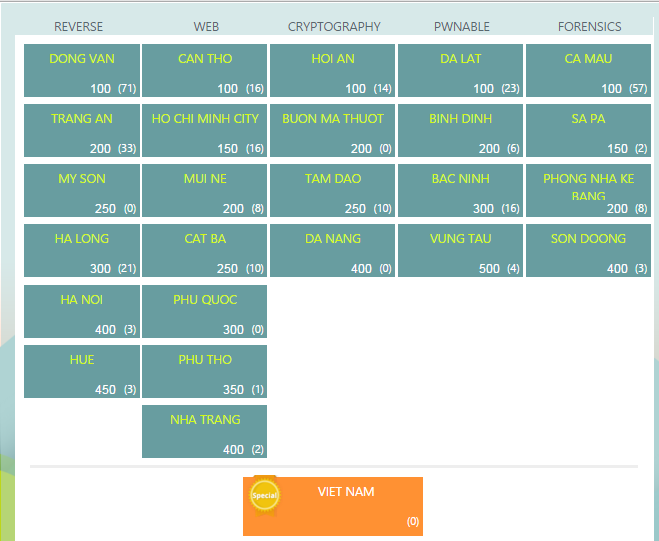Click the HUE 450-point tile
Screen dimensions: 659x541
pyautogui.click(x=82, y=372)
